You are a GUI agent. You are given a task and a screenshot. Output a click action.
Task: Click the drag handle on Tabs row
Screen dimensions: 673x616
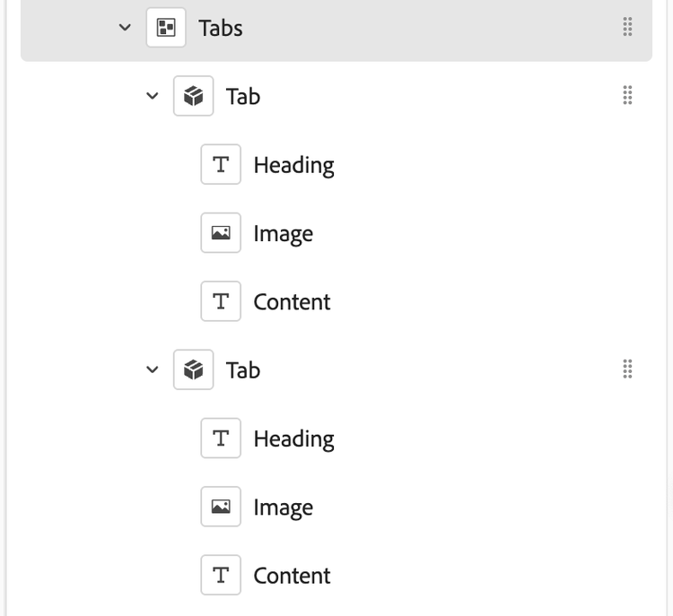(628, 28)
